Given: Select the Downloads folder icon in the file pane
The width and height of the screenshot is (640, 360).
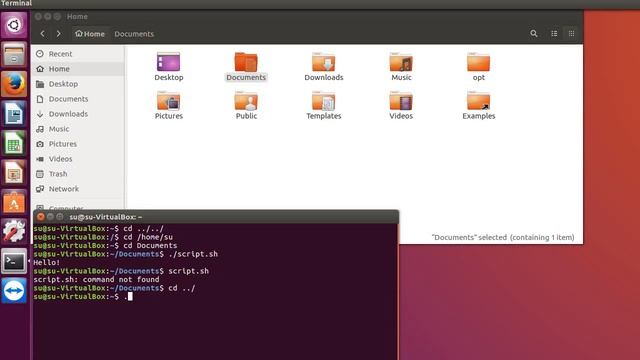Looking at the screenshot, I should tap(324, 62).
